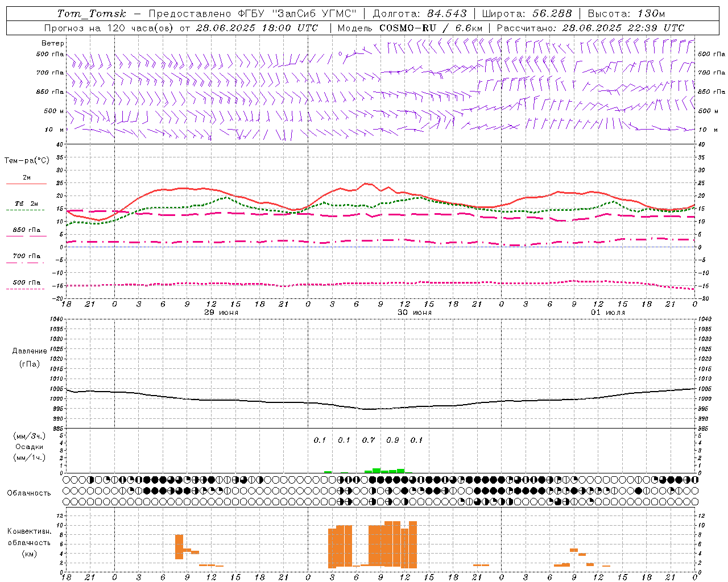
Task: Click the 985 value on right pressure axis
Action: (704, 429)
